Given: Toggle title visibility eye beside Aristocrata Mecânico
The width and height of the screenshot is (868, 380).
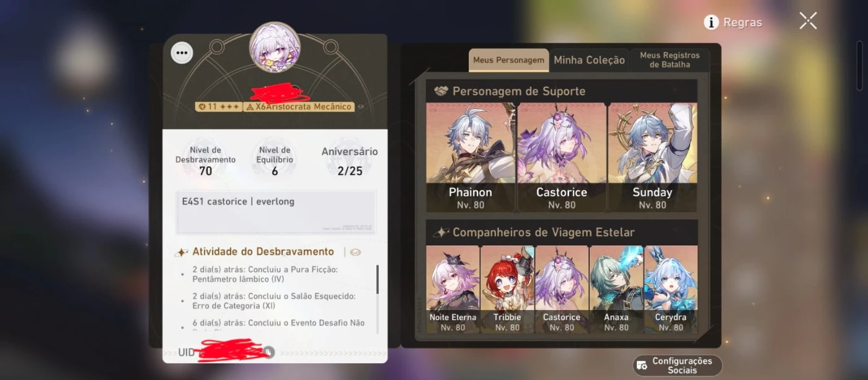Looking at the screenshot, I should (360, 107).
